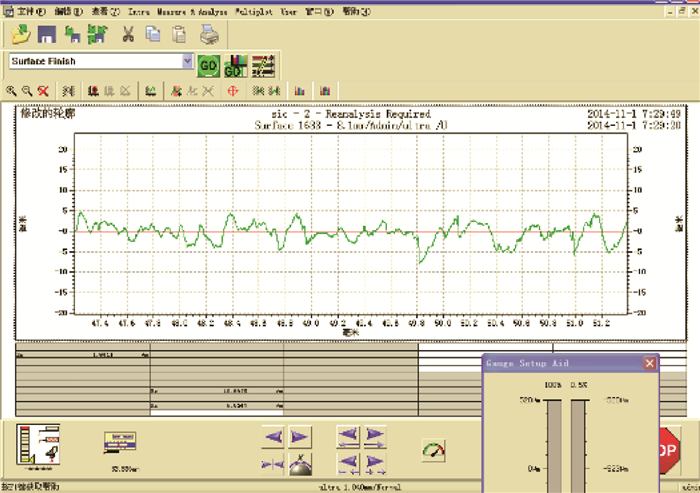Click the gauge dial icon

(x=432, y=451)
